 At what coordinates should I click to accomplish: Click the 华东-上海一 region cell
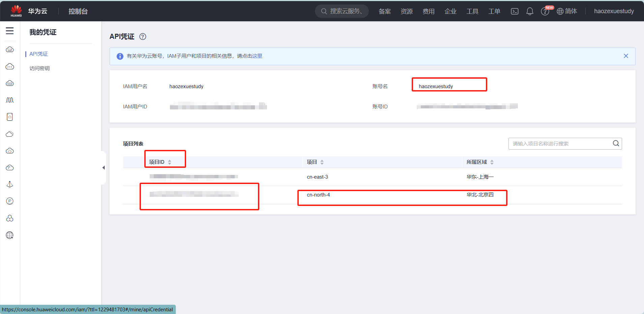coord(480,177)
